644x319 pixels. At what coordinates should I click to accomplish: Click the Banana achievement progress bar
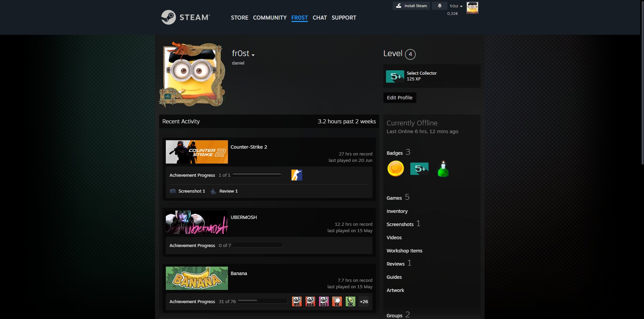262,301
